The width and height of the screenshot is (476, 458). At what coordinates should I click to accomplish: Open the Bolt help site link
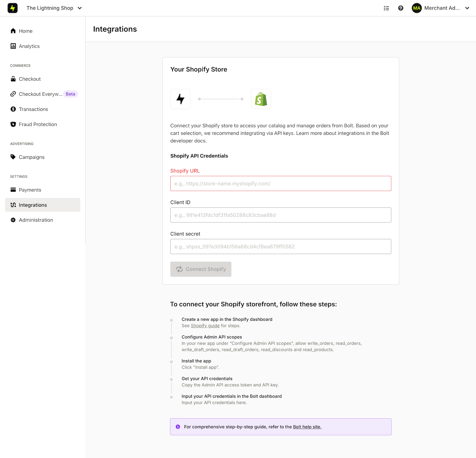[307, 427]
